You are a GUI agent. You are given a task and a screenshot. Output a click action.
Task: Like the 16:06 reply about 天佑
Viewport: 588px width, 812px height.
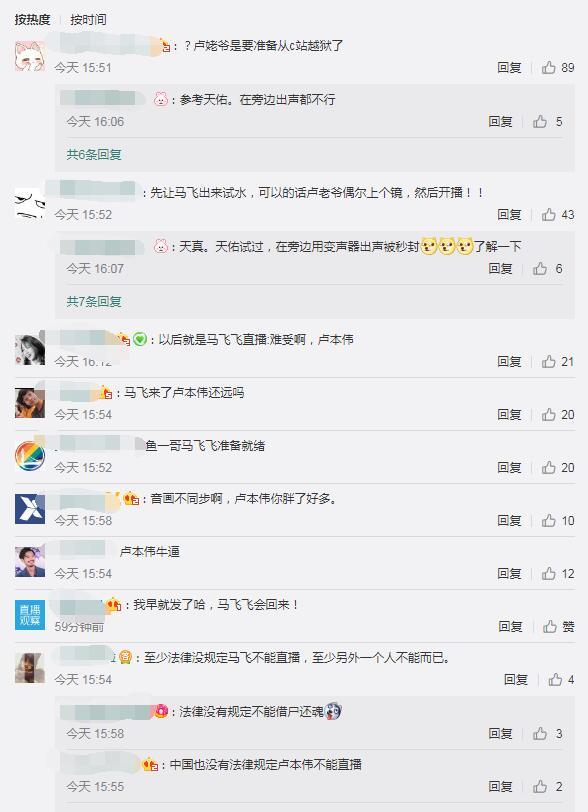(x=540, y=122)
